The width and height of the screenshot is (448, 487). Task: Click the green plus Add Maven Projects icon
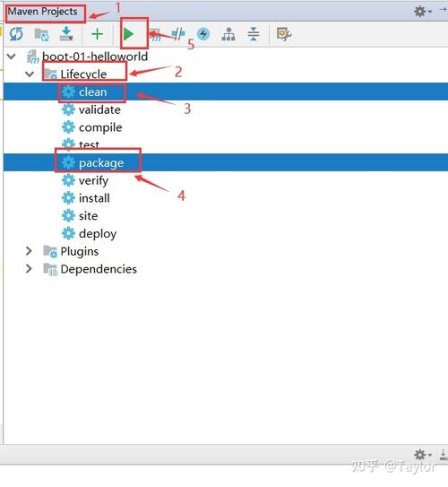[x=97, y=34]
